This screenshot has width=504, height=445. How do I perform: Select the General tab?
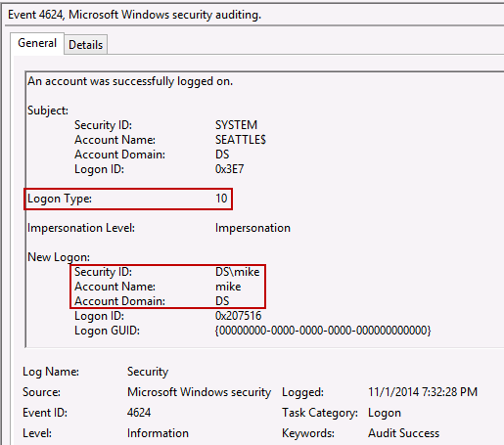[37, 43]
